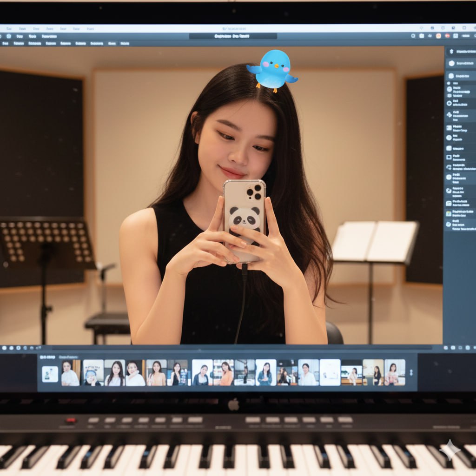Click the filmstrip up/down scroll arrows
Screen dimensions: 476x476
pyautogui.click(x=410, y=372)
